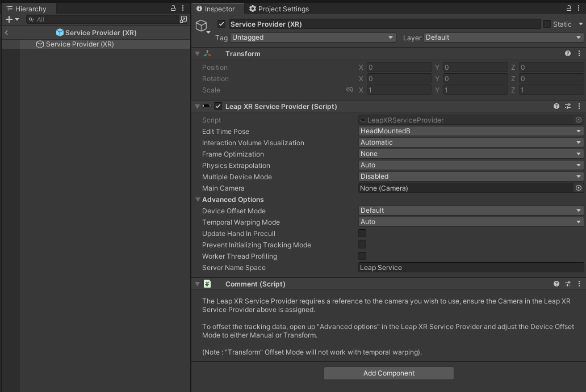Click the Scale X field

click(x=399, y=90)
